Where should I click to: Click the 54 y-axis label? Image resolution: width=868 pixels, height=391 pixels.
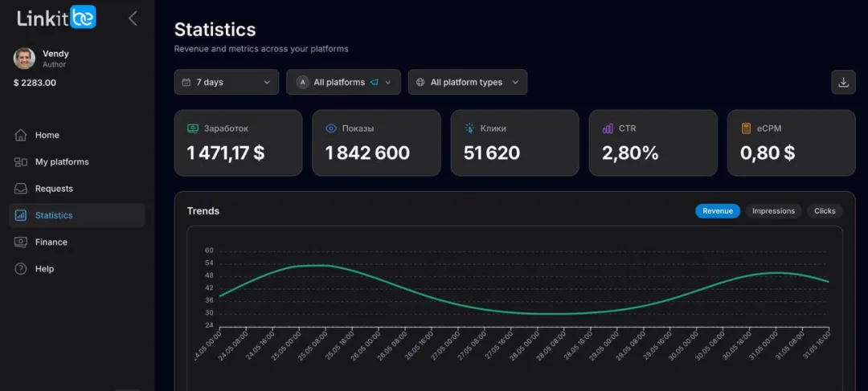point(209,263)
